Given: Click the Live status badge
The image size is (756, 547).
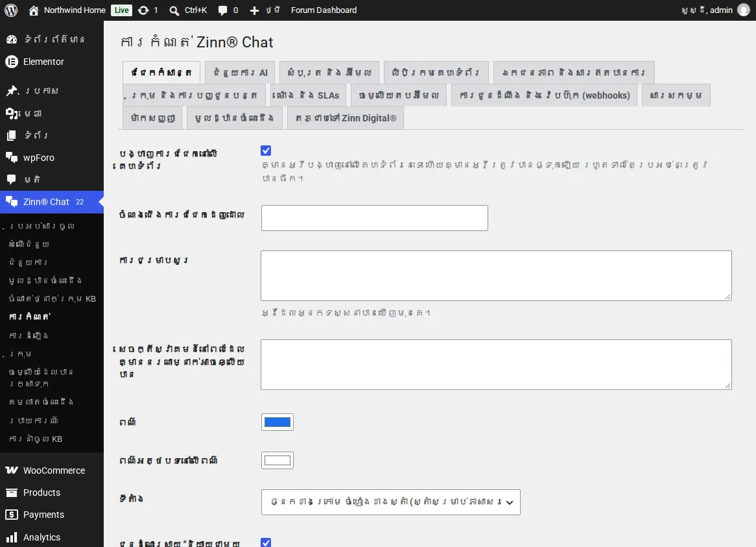Looking at the screenshot, I should click(x=121, y=10).
